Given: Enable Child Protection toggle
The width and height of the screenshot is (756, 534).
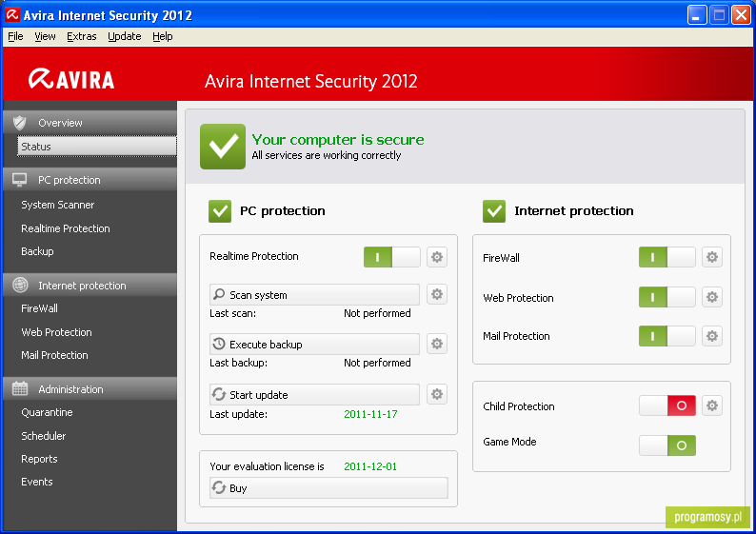Looking at the screenshot, I should (667, 405).
